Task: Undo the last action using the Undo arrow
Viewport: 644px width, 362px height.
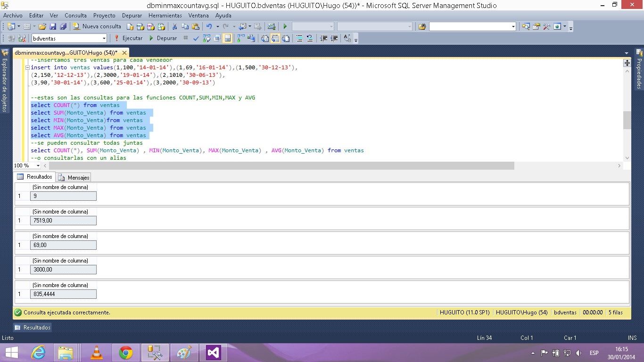Action: point(209,26)
